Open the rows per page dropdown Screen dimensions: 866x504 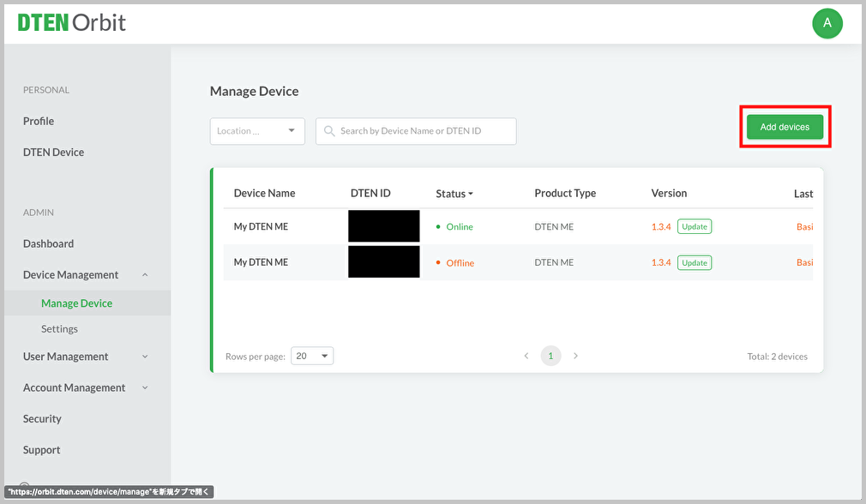[312, 356]
